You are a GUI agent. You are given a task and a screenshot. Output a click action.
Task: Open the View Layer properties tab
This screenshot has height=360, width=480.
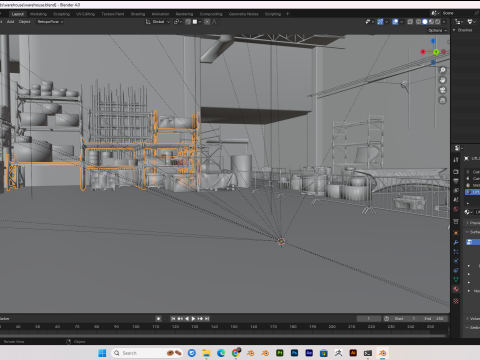pyautogui.click(x=456, y=190)
